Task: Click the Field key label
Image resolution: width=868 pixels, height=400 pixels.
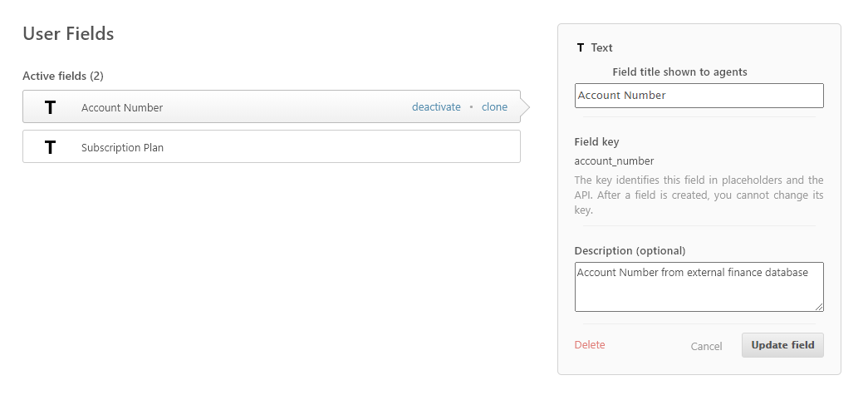Action: tap(596, 142)
